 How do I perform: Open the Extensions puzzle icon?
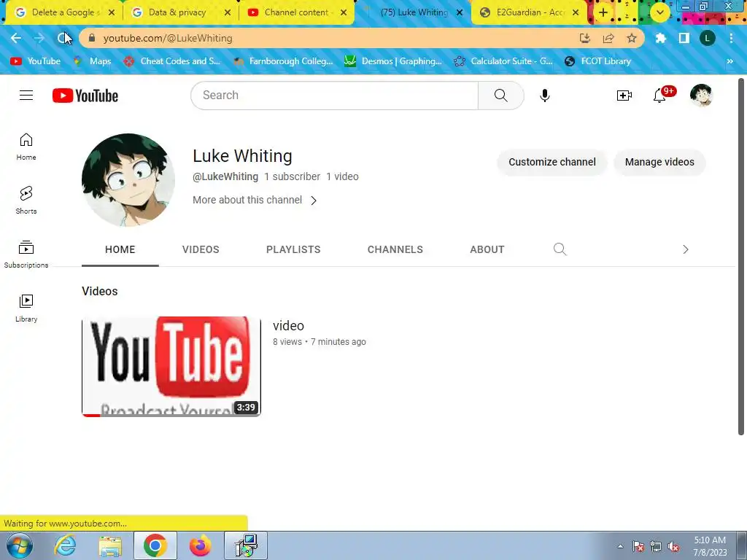pos(660,38)
